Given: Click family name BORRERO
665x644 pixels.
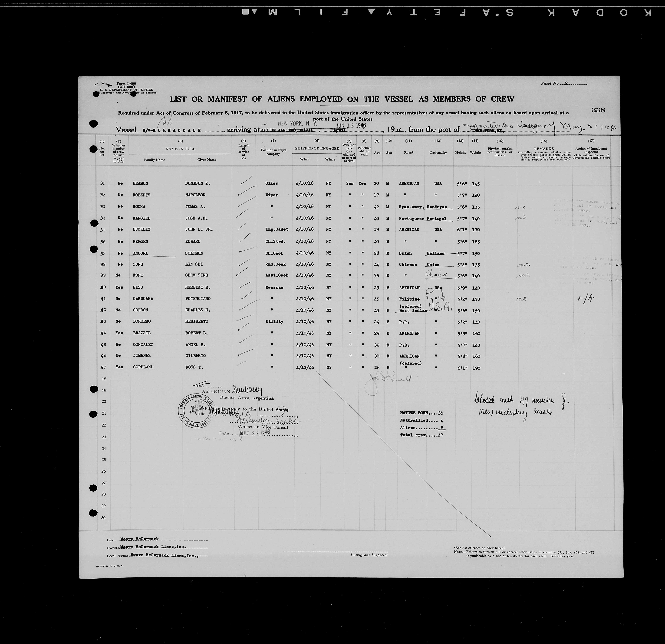Looking at the screenshot, I should coord(142,321).
